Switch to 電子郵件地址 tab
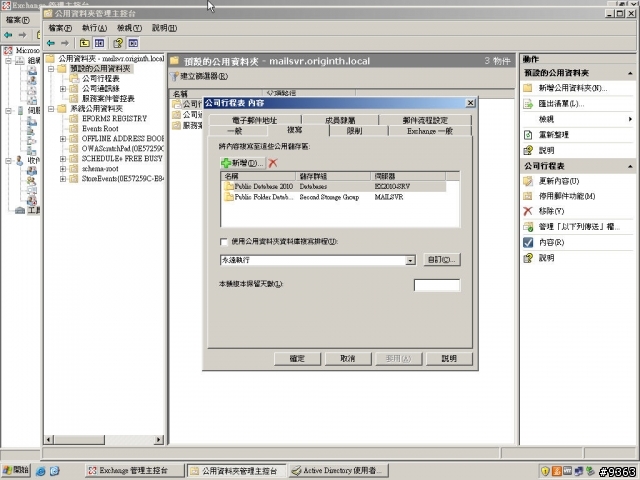This screenshot has height=480, width=640. 255,120
